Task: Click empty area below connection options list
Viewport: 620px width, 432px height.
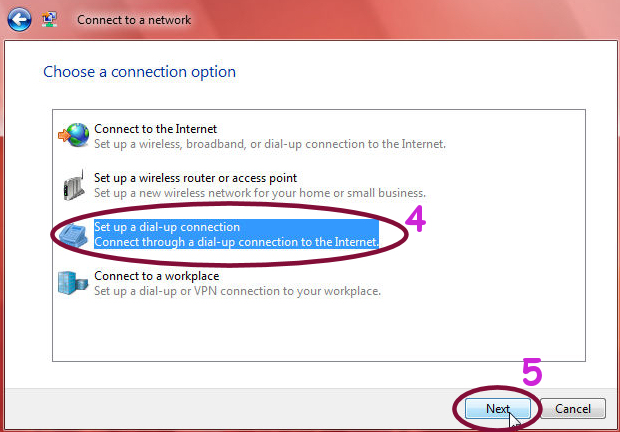Action: click(x=319, y=330)
